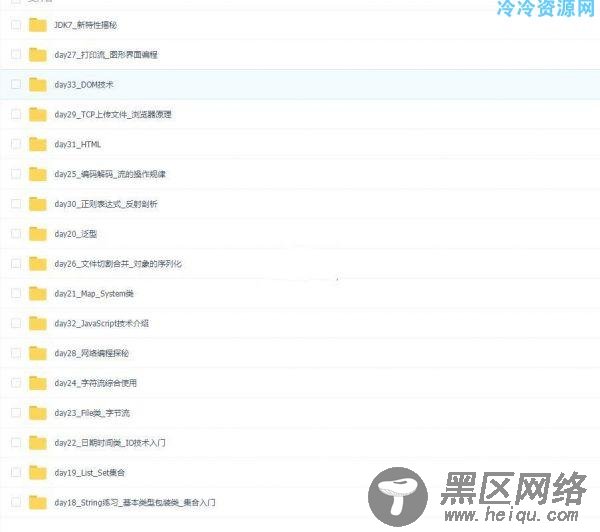Click name day24_字符流综合使用
The width and height of the screenshot is (600, 532).
coord(96,383)
